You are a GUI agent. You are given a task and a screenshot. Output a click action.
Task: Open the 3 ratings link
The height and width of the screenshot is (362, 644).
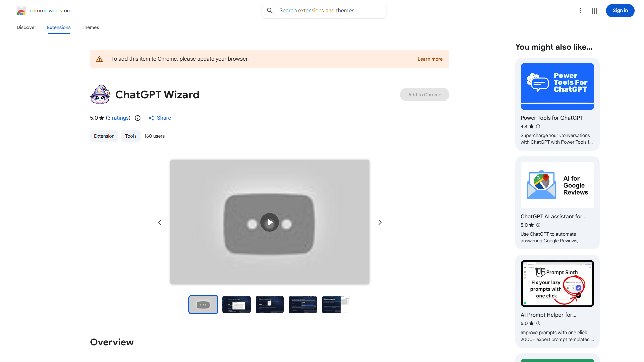pos(118,118)
